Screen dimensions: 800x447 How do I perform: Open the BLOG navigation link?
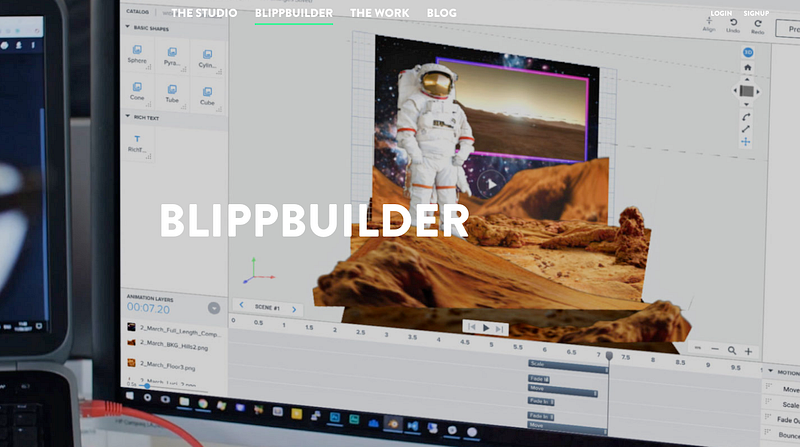click(442, 13)
